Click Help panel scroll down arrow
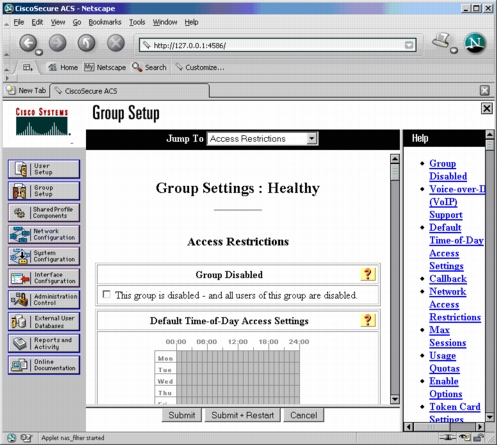499x447 pixels. (x=489, y=417)
